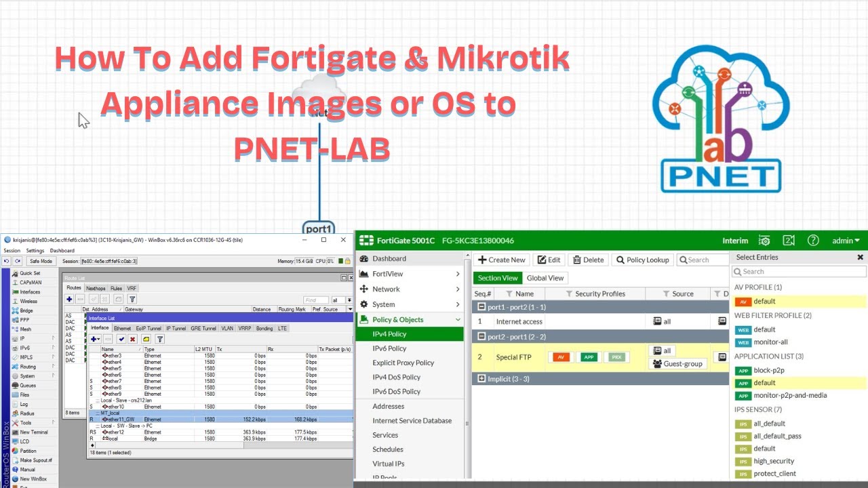Select ether12 row in Interface List
Viewport: 868px width, 488px height.
pos(220,432)
